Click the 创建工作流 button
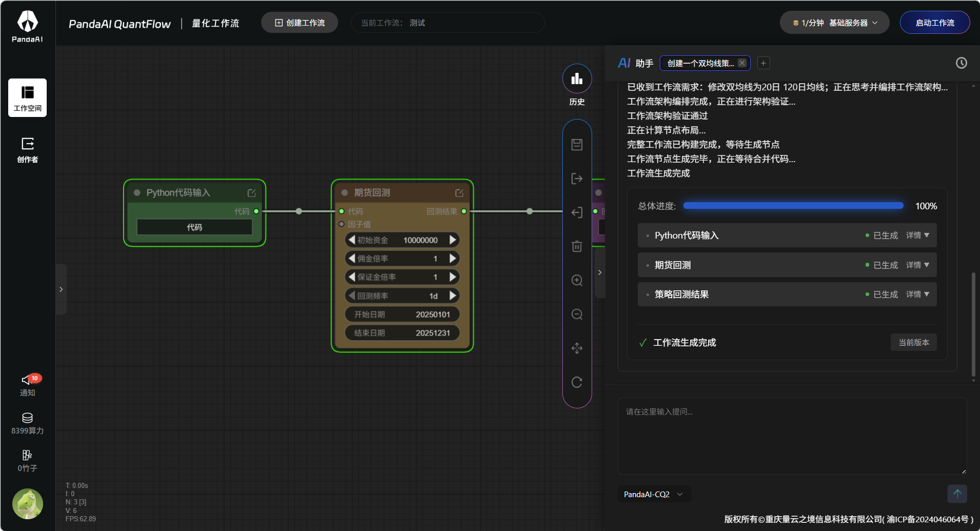 tap(300, 23)
